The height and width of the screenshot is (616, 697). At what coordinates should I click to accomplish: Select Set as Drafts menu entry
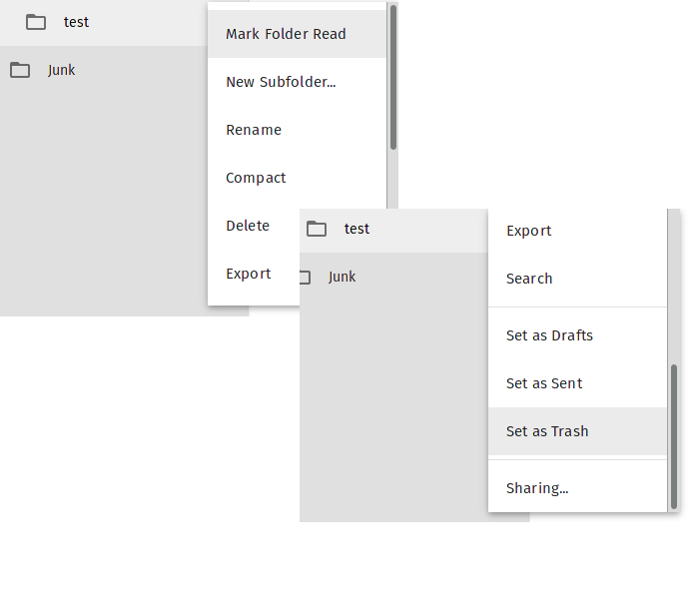tap(549, 335)
